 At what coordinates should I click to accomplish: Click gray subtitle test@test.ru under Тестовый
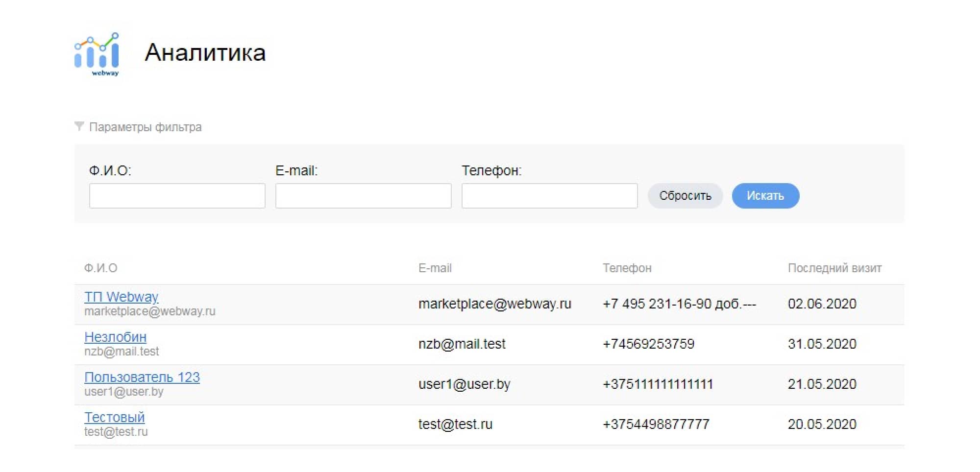coord(116,432)
